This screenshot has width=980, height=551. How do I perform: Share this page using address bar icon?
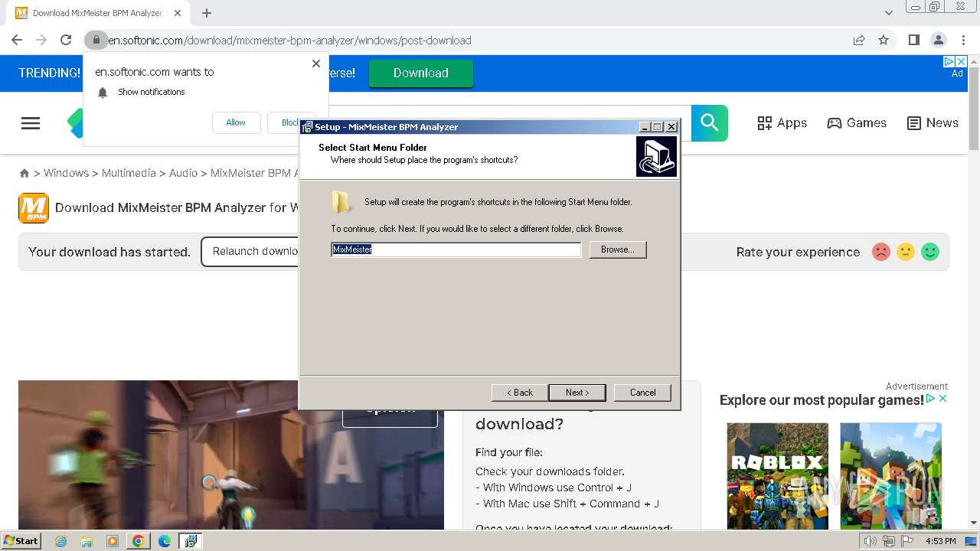pos(859,41)
